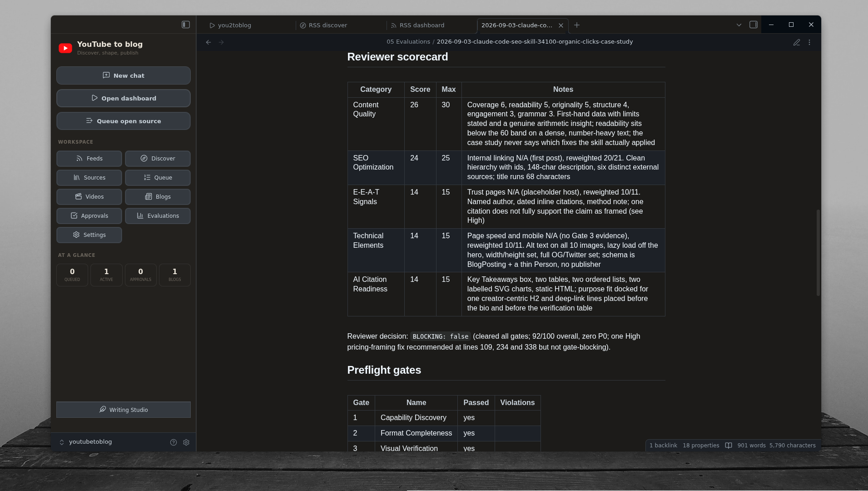Add a new tab with the plus icon

[x=577, y=25]
